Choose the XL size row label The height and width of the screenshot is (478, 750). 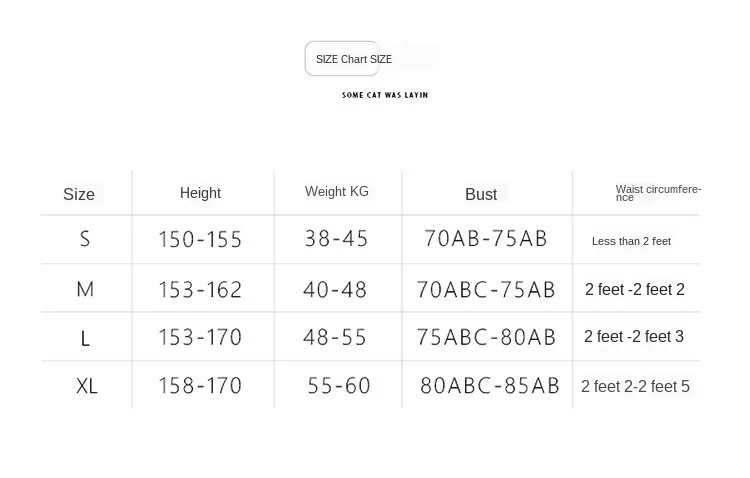(87, 386)
